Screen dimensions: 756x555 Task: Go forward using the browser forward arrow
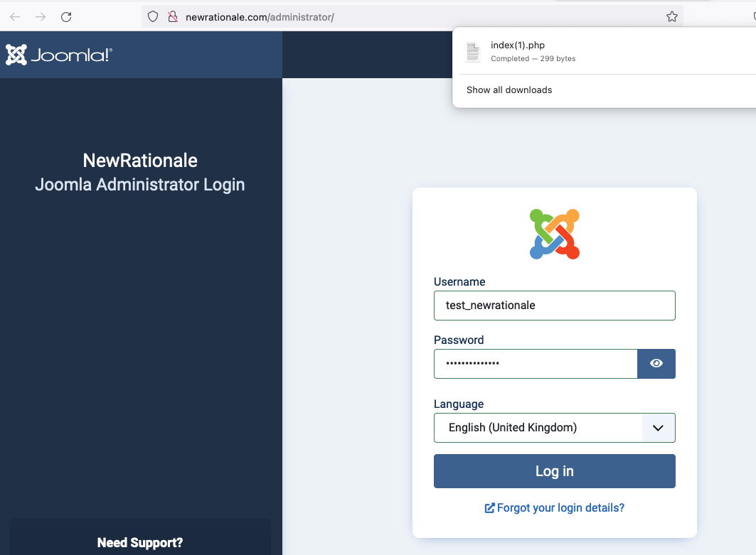(41, 17)
